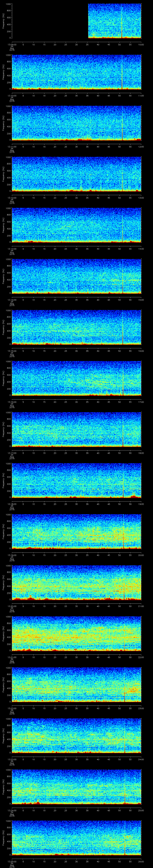Pick the '22:00' end time label
Viewport: 153px width, 868px height.
pos(141,657)
